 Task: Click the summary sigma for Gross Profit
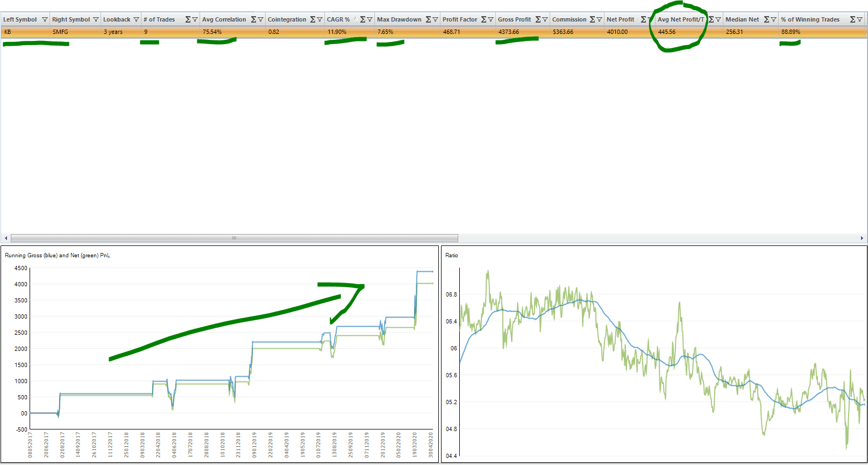pyautogui.click(x=538, y=19)
